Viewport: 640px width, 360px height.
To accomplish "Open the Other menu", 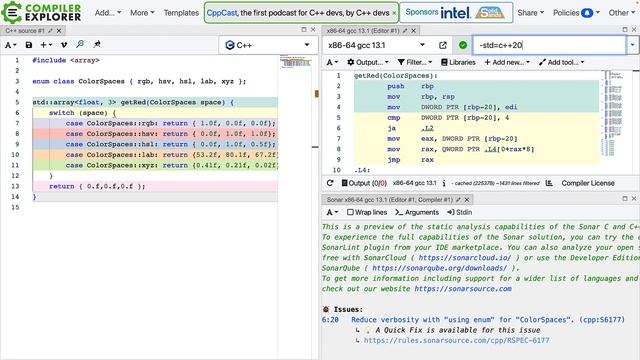I will click(622, 13).
